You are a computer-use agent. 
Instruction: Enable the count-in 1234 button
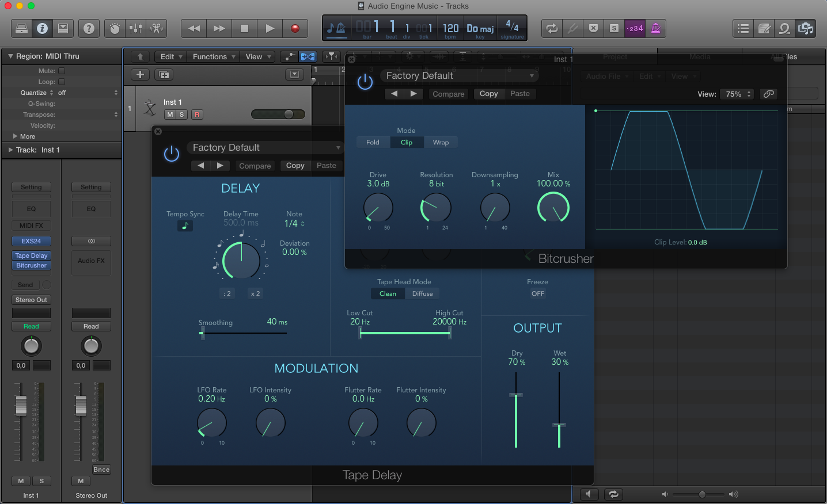[635, 28]
